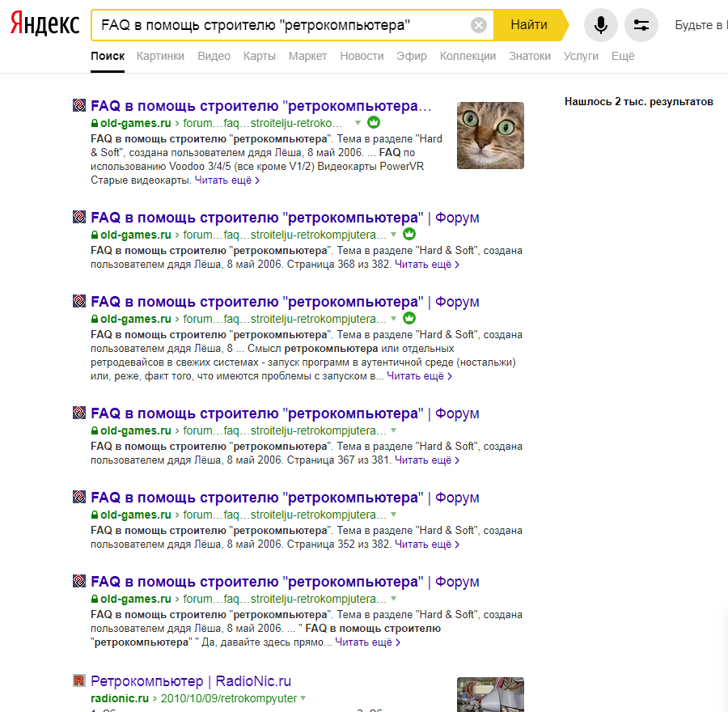The image size is (728, 712).
Task: Click Читать ещё in first result snippet
Action: [x=226, y=180]
